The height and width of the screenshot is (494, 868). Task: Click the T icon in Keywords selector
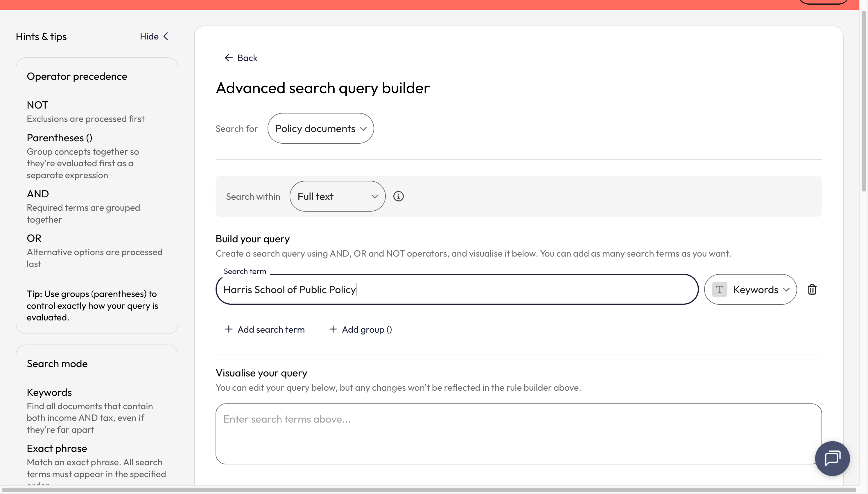(720, 289)
